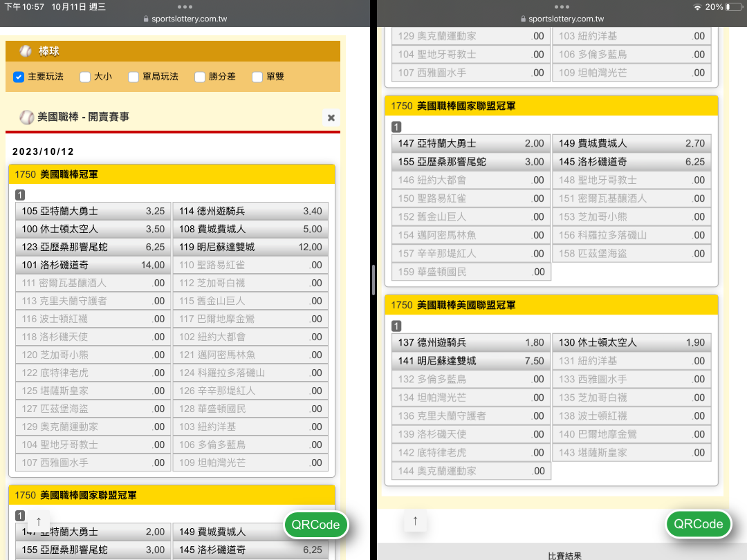
Task: Choose 119 明尼蘇達雙城 at 12.00
Action: pyautogui.click(x=250, y=247)
